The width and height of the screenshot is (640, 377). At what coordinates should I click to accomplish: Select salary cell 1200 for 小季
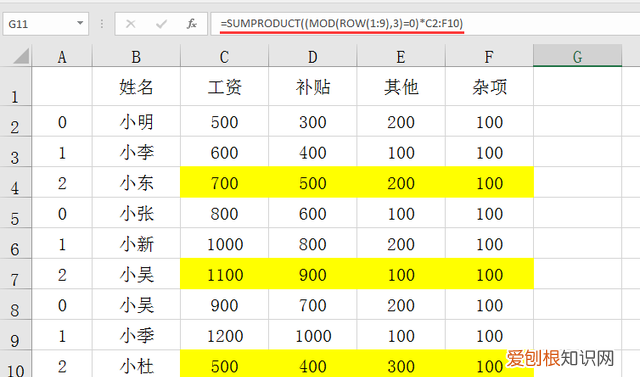tap(224, 335)
